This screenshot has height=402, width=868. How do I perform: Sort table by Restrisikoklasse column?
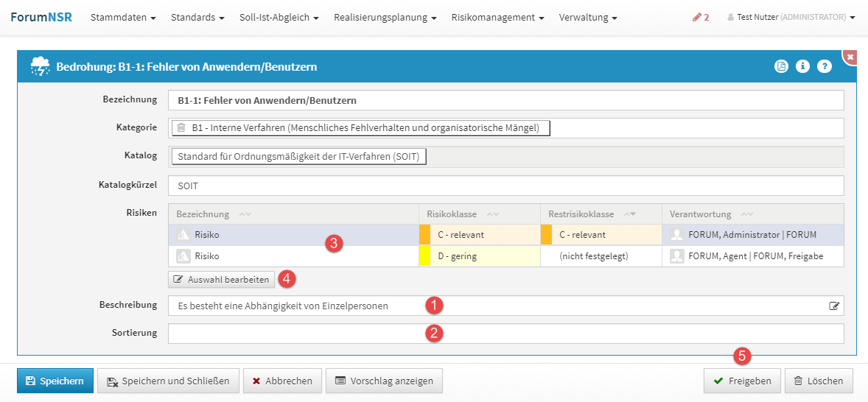click(x=630, y=214)
